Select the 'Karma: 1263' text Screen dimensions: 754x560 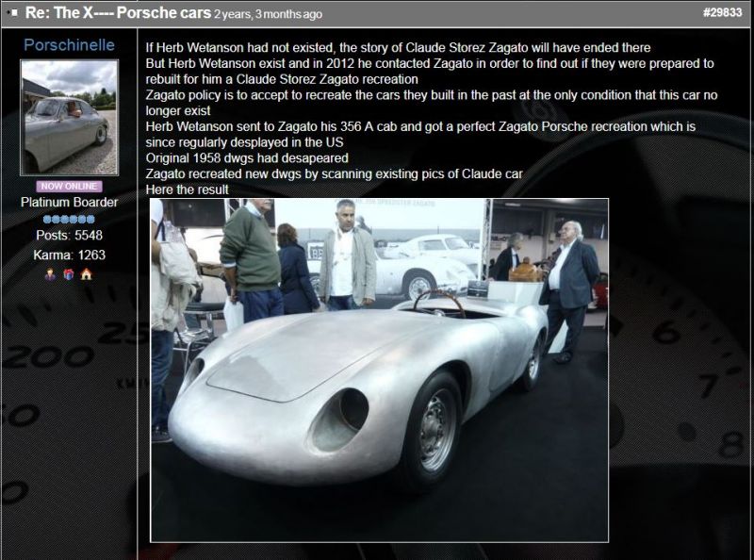coord(69,255)
